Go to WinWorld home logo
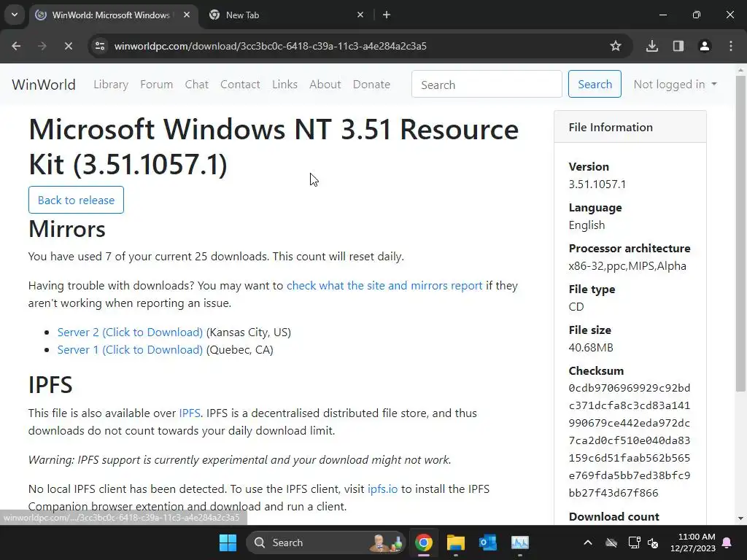Screen dimensions: 747x560 (x=44, y=85)
